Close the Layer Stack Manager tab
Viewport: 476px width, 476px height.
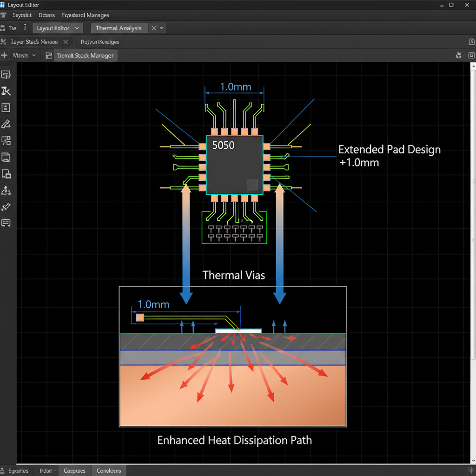click(66, 42)
